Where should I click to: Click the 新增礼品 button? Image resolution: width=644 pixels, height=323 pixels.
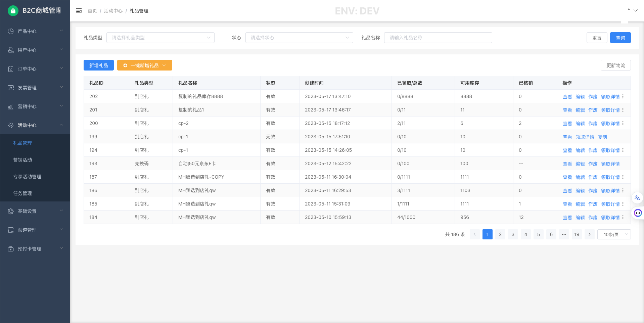click(99, 65)
